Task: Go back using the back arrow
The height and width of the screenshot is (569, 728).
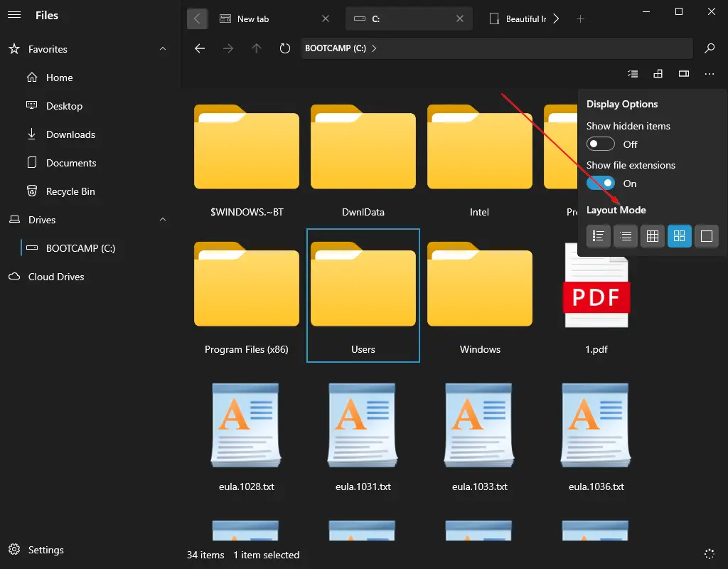Action: coord(200,48)
